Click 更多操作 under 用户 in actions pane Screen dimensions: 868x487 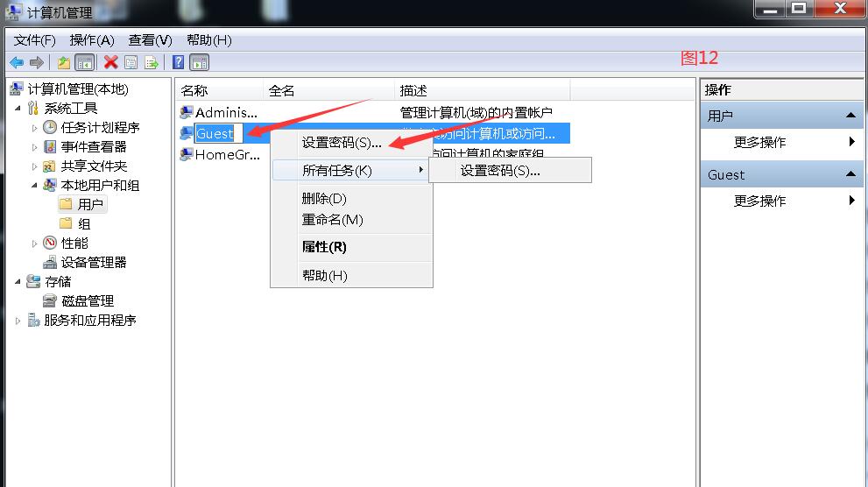click(759, 142)
